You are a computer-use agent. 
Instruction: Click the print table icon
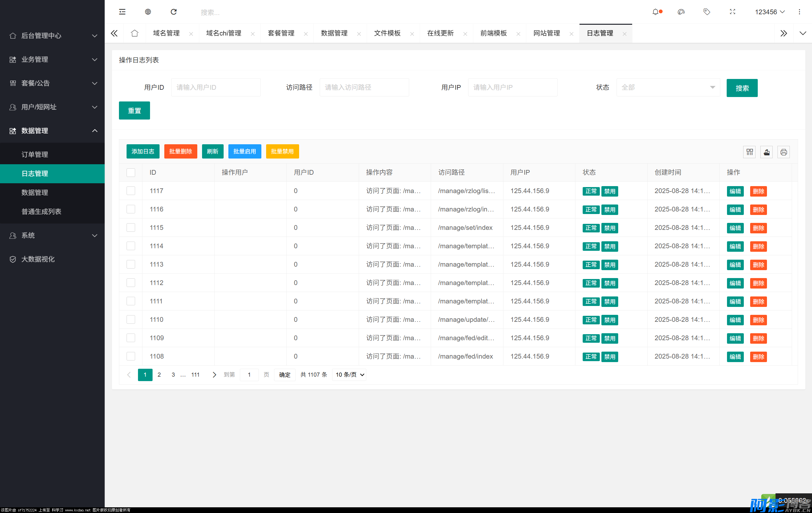[783, 152]
